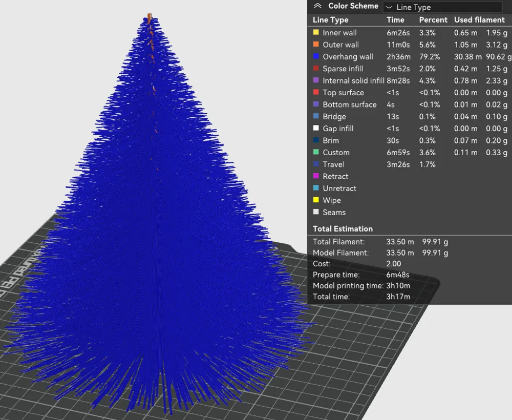Collapse the Color Scheme panel chevron
The width and height of the screenshot is (512, 420).
click(318, 7)
